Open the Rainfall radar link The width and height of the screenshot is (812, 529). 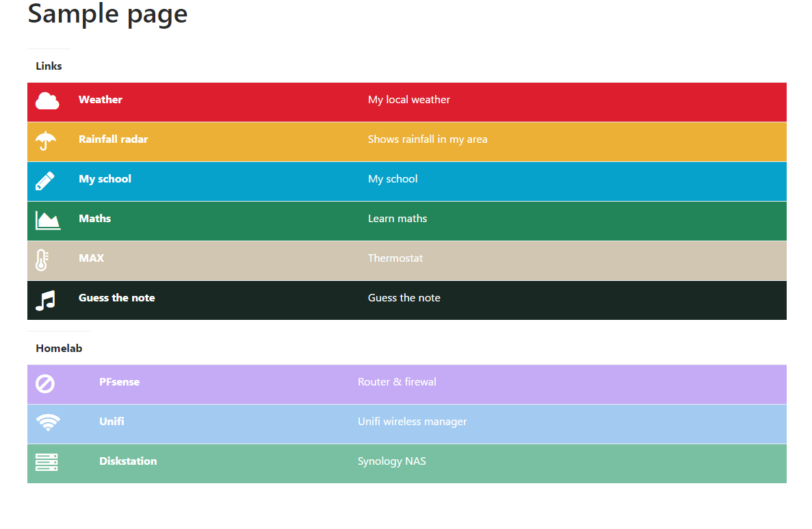[x=114, y=139]
